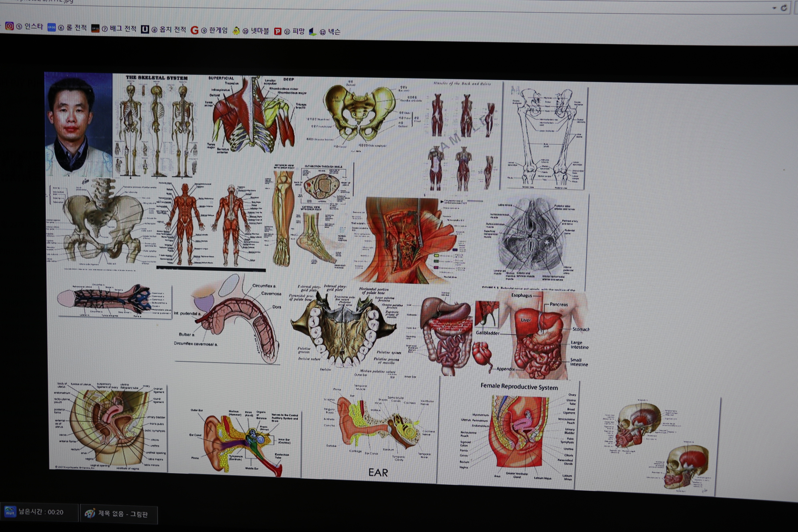Open the 배그 전적 bookmark icon
Image resolution: width=798 pixels, height=532 pixels.
pyautogui.click(x=95, y=28)
